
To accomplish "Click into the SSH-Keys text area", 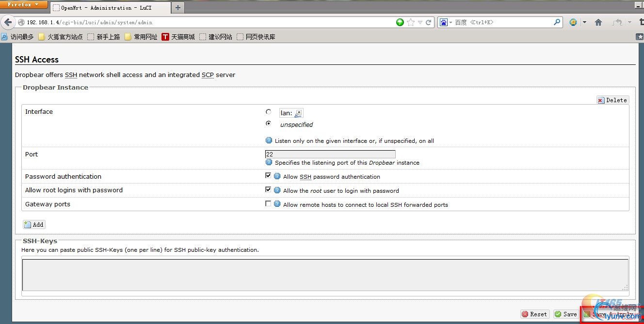I will tap(325, 275).
